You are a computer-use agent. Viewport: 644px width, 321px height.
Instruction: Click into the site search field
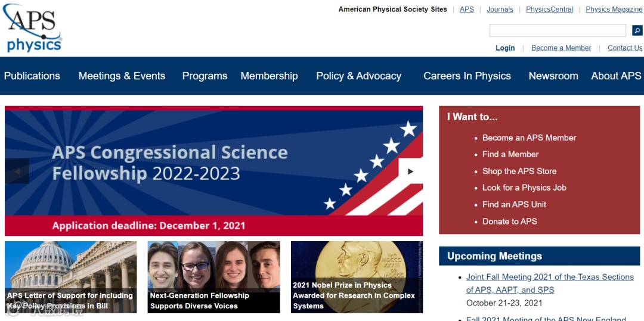pyautogui.click(x=558, y=30)
